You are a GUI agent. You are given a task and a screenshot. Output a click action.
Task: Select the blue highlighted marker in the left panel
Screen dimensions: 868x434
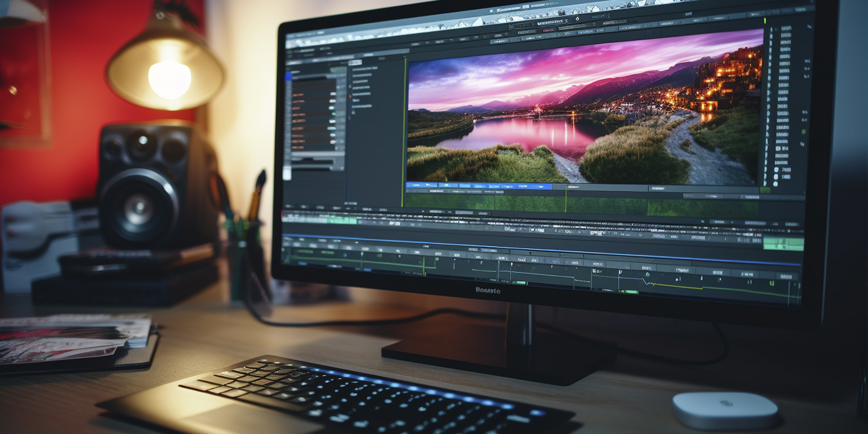288,76
